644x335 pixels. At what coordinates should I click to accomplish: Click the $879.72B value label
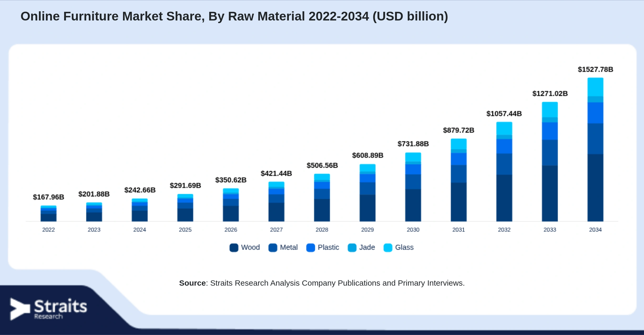pos(459,130)
